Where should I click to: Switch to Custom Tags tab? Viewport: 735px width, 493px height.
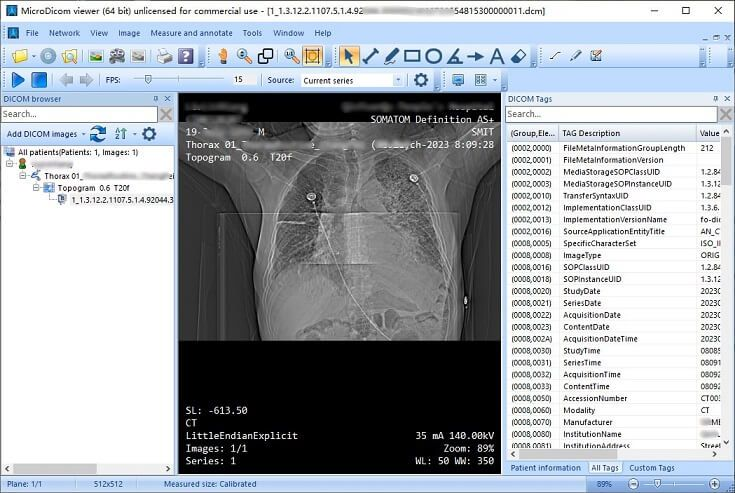point(652,468)
